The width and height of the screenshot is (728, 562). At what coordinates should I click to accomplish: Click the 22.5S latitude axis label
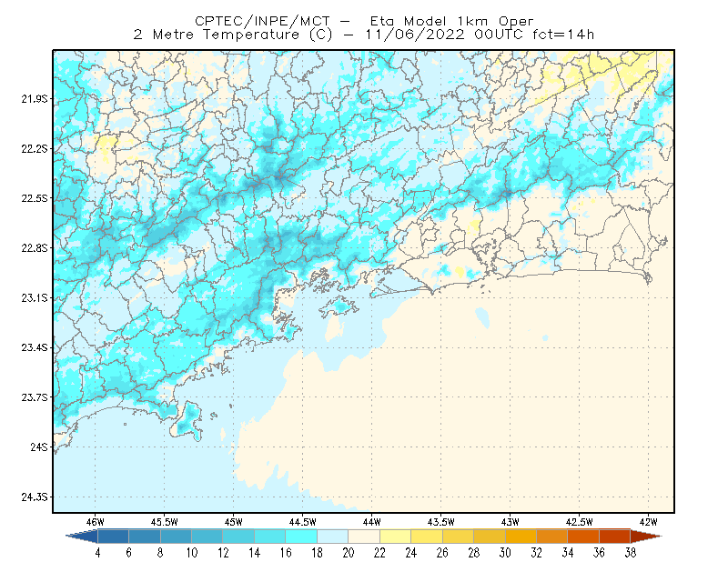(x=35, y=198)
